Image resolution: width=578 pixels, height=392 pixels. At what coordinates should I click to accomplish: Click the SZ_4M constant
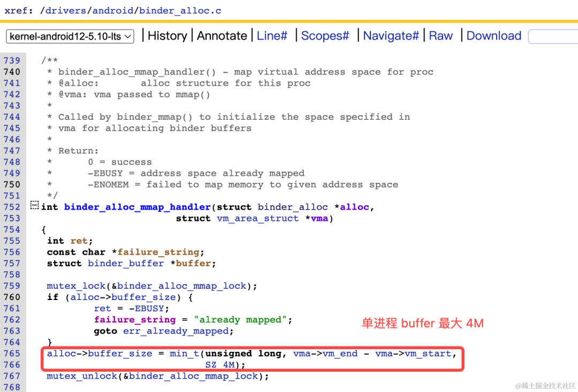coord(220,365)
